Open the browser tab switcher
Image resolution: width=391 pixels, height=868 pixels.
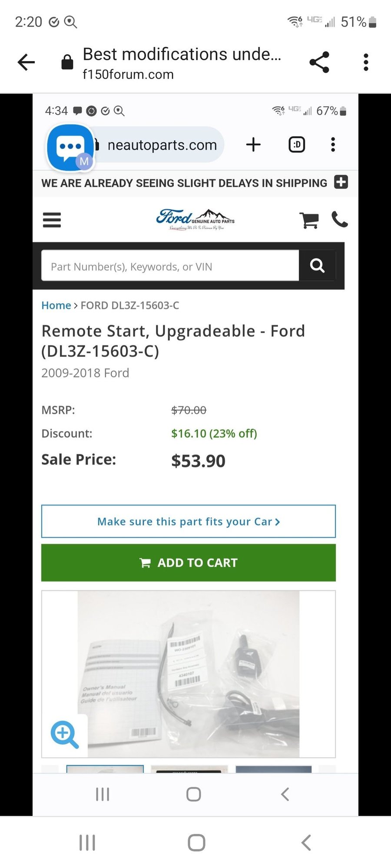(296, 145)
